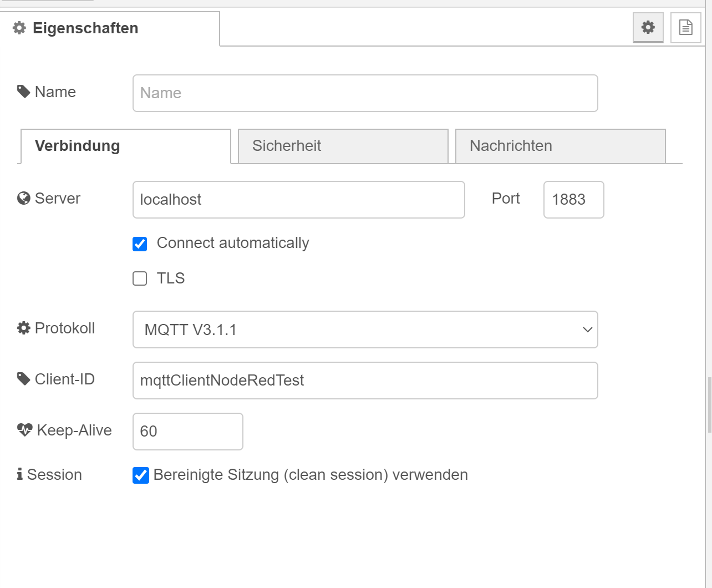
Task: Select the Eigenschaften tab
Action: coord(110,28)
